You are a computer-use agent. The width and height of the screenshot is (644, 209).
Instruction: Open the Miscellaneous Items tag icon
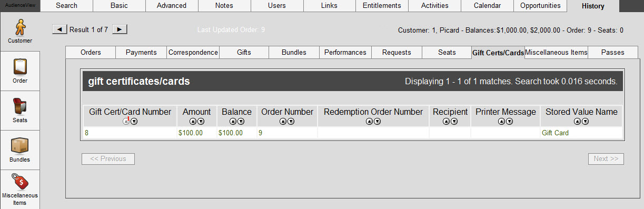[x=20, y=182]
